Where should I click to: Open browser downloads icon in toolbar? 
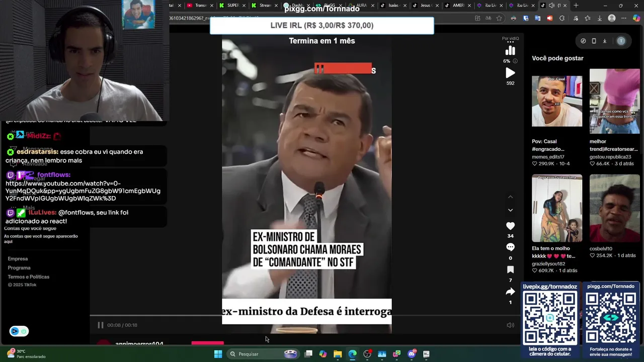click(600, 18)
